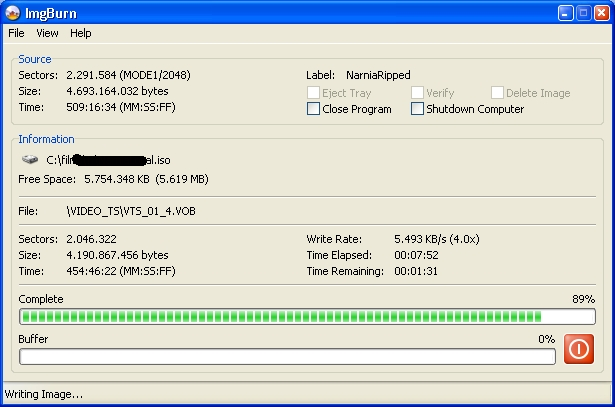Click the Writing Image... status bar text
Viewport: 615px width, 407px height.
44,394
